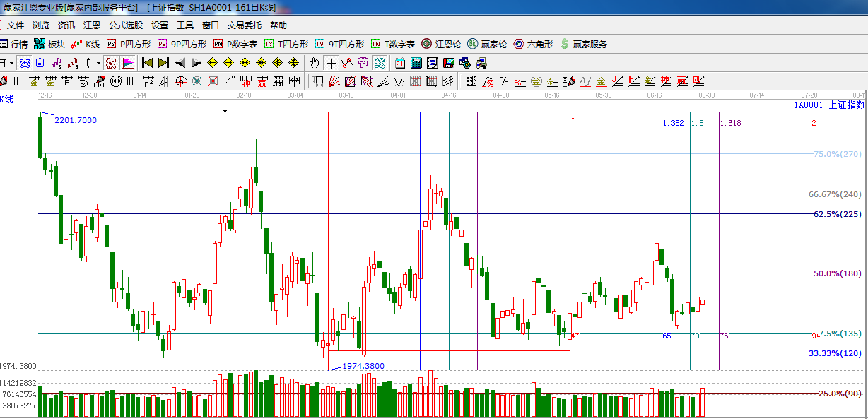This screenshot has height=419, width=868.
Task: Open the 江恩轮 (Gann wheel) tool
Action: click(441, 44)
